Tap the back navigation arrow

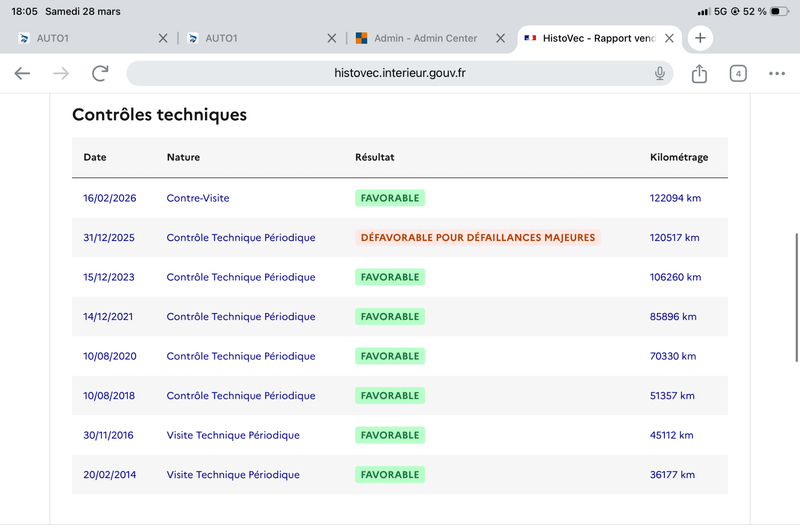(x=22, y=73)
